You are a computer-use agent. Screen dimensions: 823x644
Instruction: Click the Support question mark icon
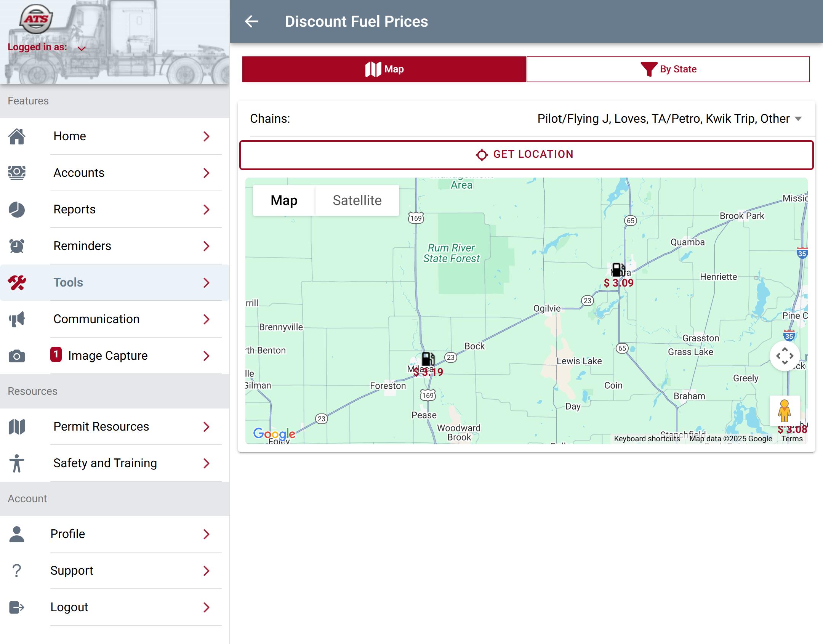pyautogui.click(x=17, y=570)
